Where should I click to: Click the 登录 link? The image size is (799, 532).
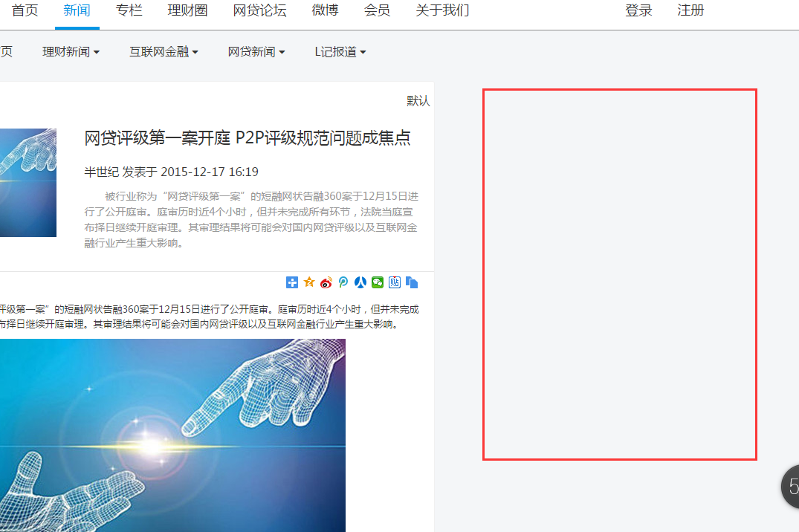point(638,10)
